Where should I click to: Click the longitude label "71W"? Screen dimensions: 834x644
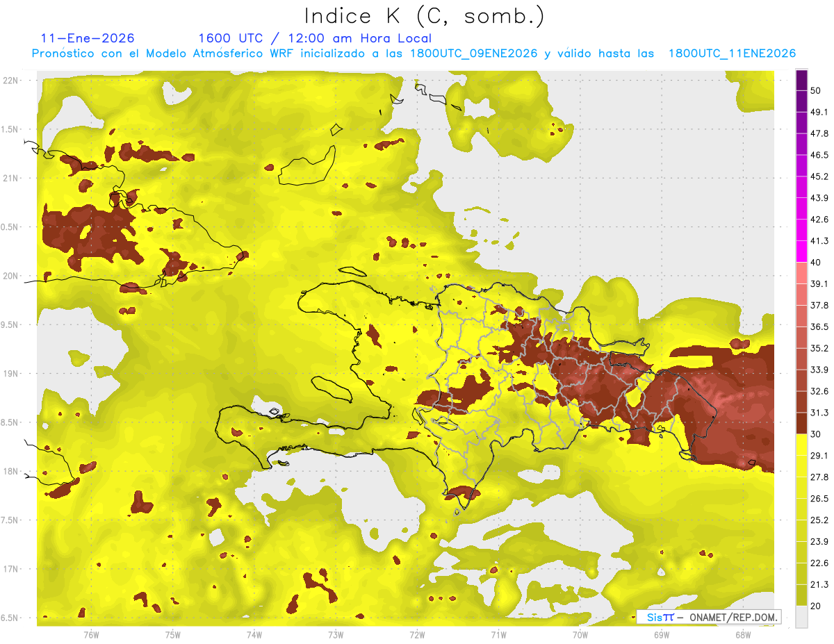[498, 634]
